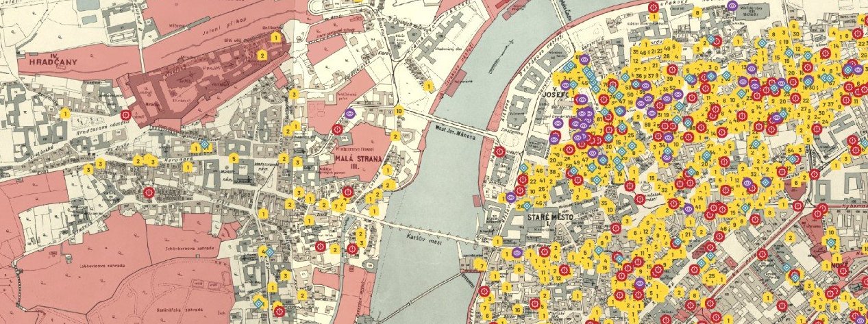
Task: Click the lone yellow 1 marker by the Vltava's west bank
Action: (427, 86)
